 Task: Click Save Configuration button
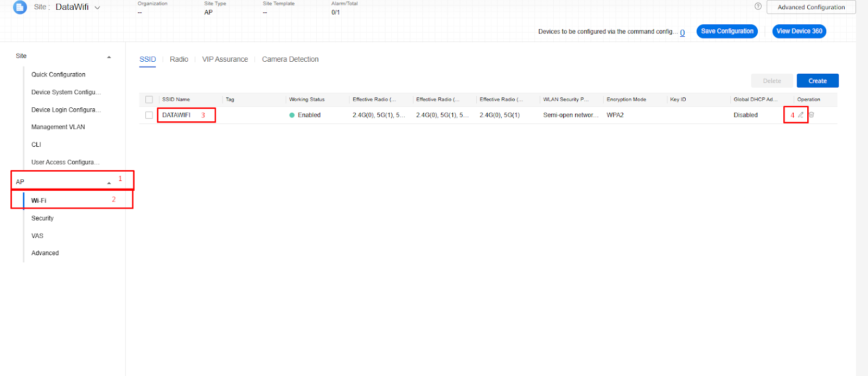727,31
